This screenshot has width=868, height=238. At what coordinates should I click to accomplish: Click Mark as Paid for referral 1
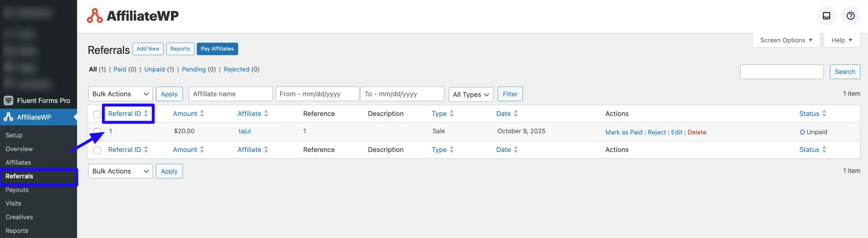coord(624,132)
